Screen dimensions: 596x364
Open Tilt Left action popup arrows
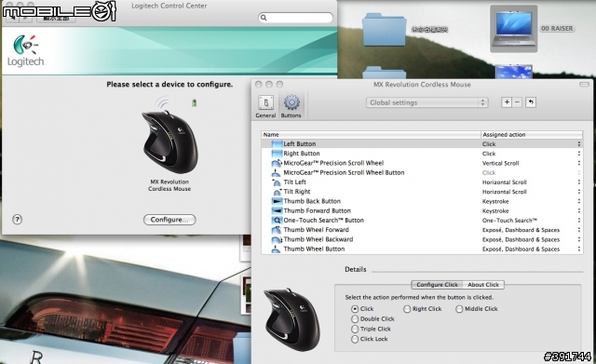579,182
